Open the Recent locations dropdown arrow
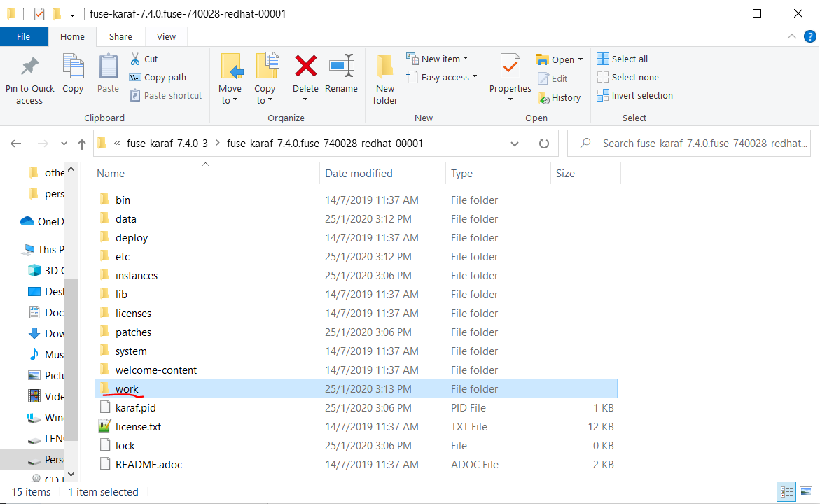The height and width of the screenshot is (504, 820). point(64,143)
